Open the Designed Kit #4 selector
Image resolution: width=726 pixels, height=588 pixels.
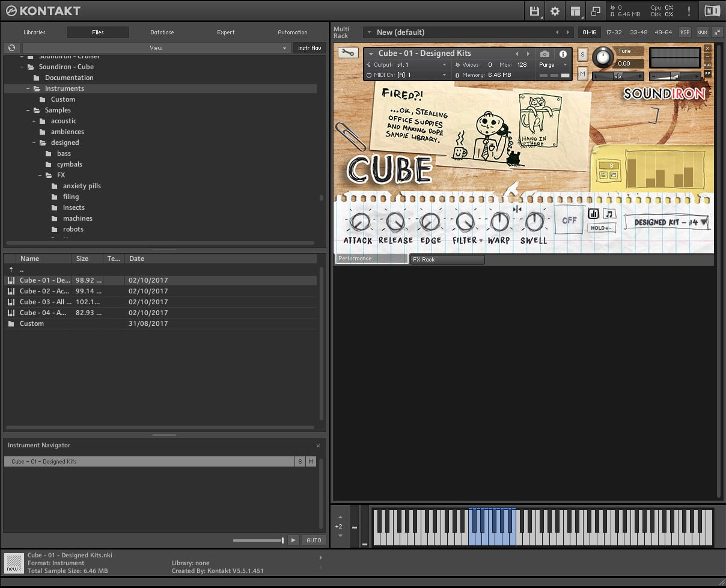tap(668, 222)
